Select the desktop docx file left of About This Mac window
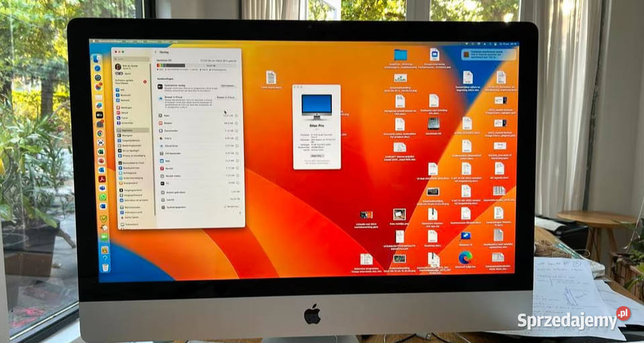Screen dimensions: 644x343 270,77
